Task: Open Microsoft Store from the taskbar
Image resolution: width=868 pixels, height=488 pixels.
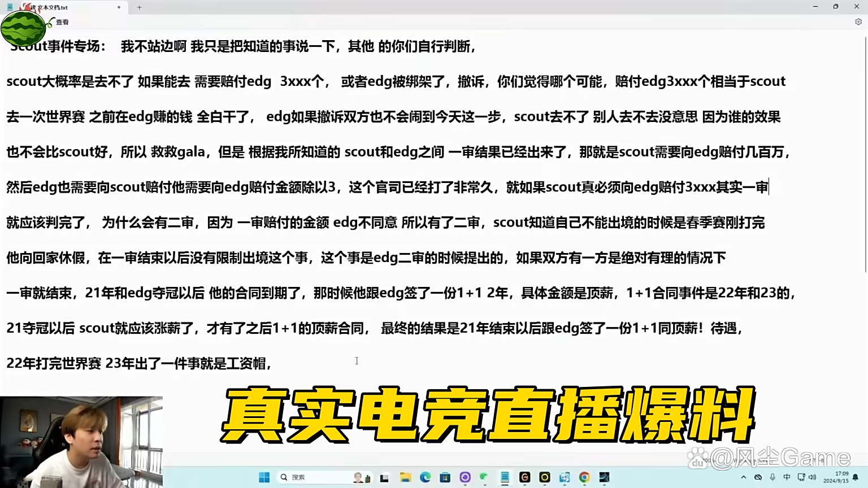Action: pos(445,477)
